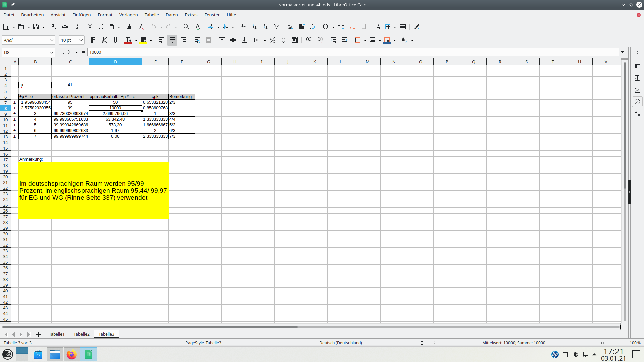Viewport: 644px width, 362px height.
Task: Click zoom percentage 100 % in status bar
Action: (x=635, y=343)
